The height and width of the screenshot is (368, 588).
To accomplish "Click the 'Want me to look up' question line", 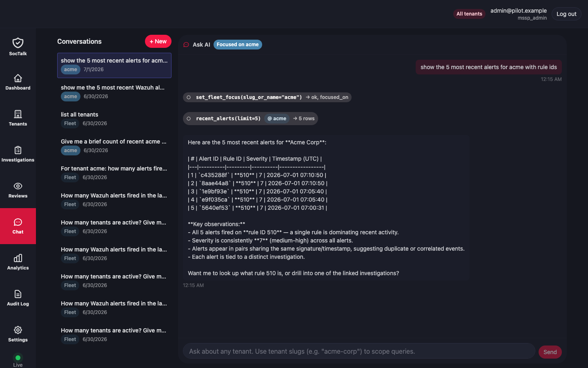I will coord(294,273).
